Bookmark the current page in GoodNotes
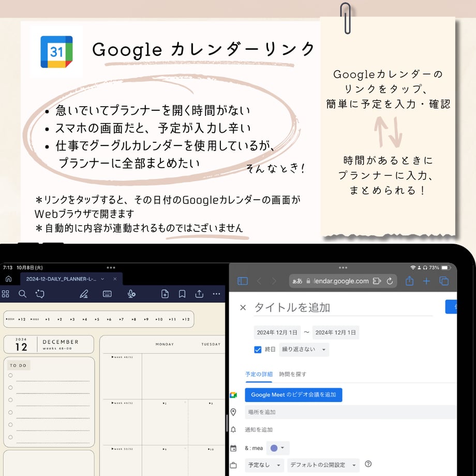 click(x=182, y=293)
